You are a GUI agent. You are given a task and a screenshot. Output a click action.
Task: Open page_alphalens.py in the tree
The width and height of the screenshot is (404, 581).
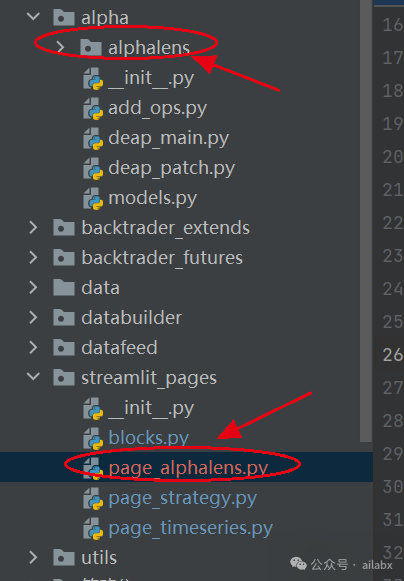188,468
